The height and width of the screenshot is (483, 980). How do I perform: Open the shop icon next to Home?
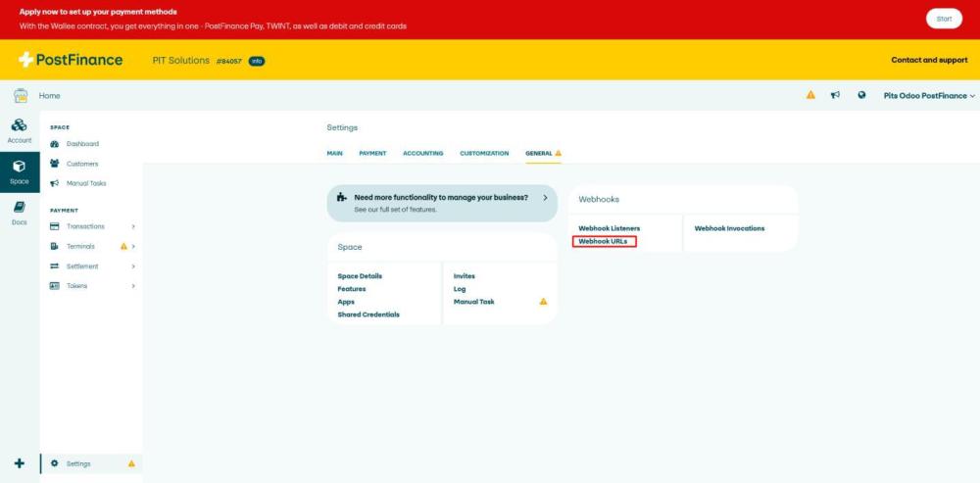[x=21, y=96]
